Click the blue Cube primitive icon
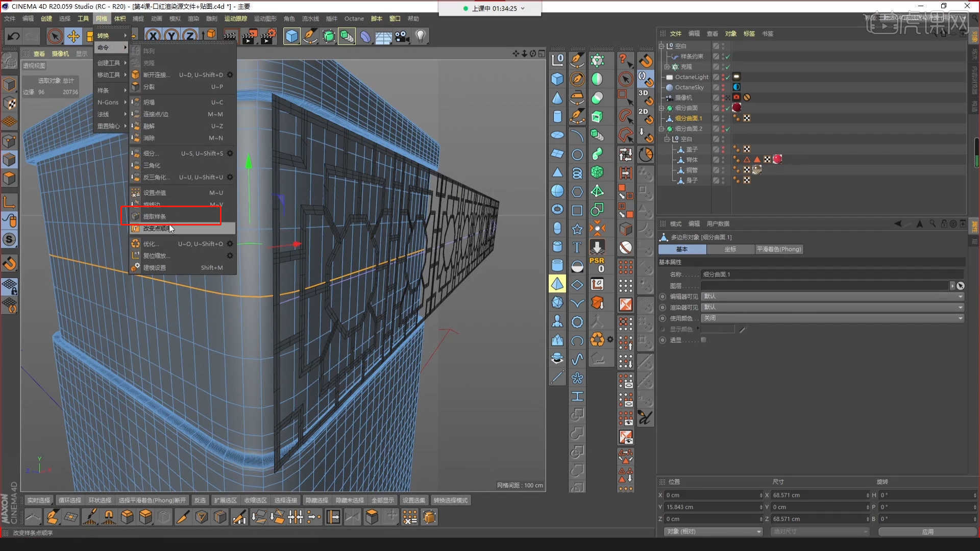Viewport: 980px width, 551px height. (291, 36)
